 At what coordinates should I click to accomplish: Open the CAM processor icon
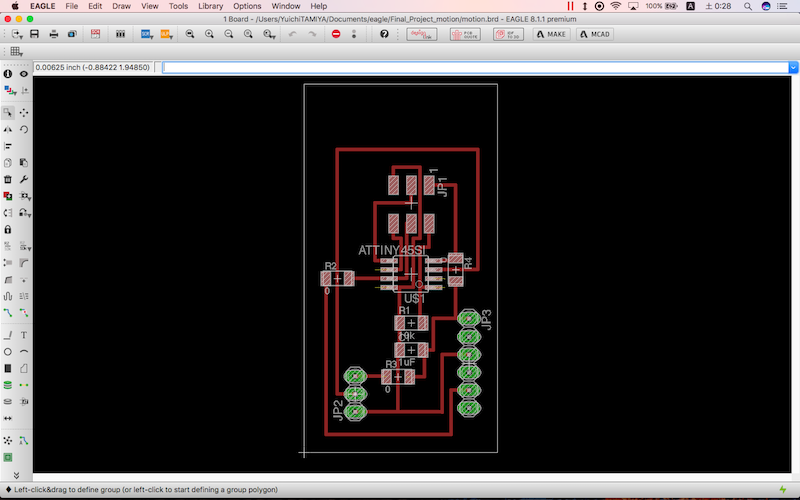[72, 34]
